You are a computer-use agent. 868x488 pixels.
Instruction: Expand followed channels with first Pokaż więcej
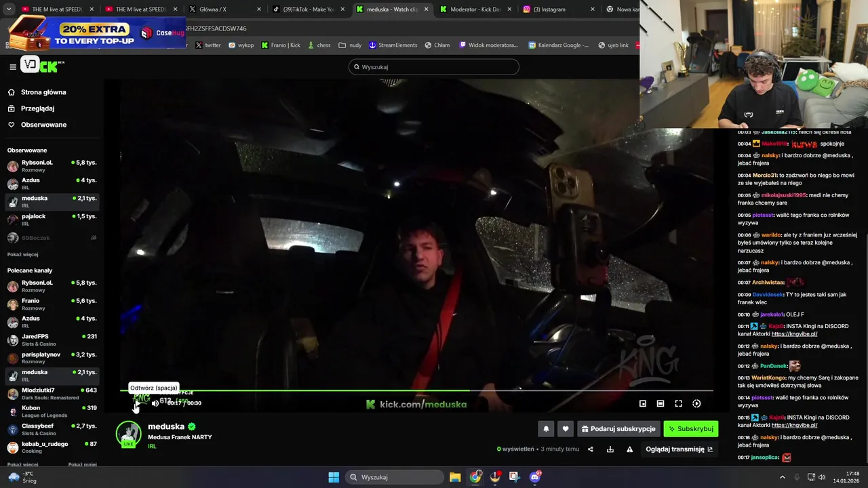[22, 254]
